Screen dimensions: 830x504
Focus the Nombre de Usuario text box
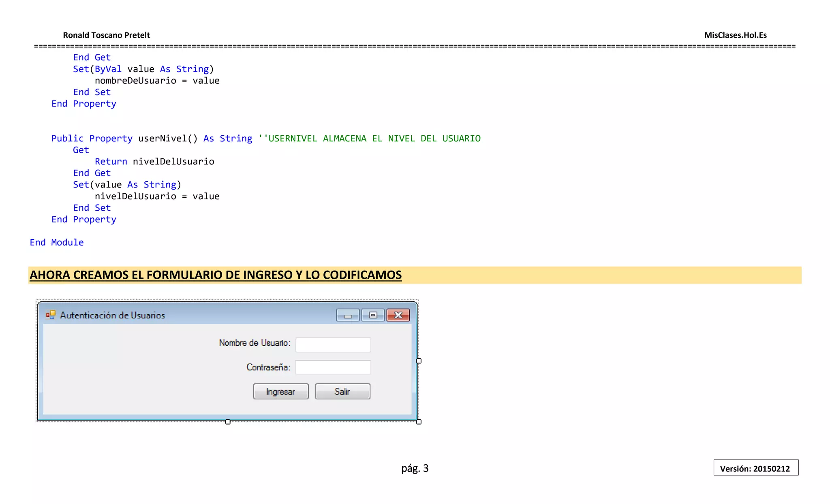click(x=333, y=345)
